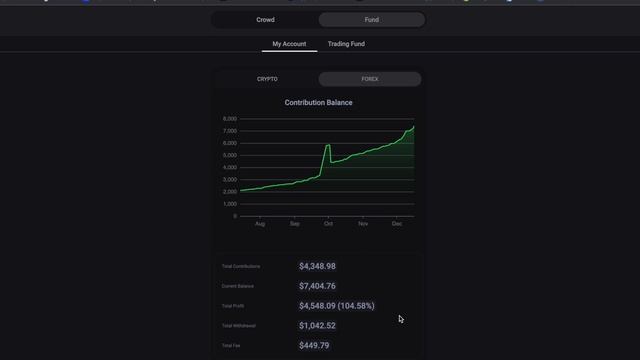Click the Total Profit label
640x360 pixels.
click(233, 306)
